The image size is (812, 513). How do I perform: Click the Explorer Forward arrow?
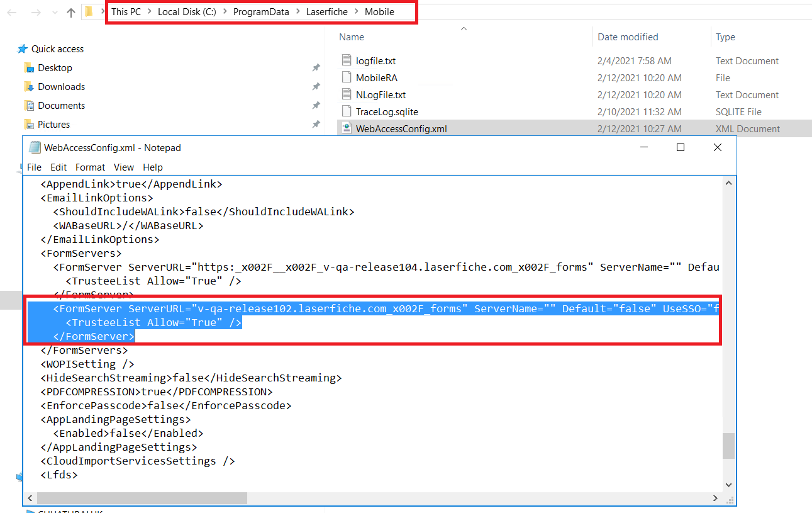coord(36,12)
